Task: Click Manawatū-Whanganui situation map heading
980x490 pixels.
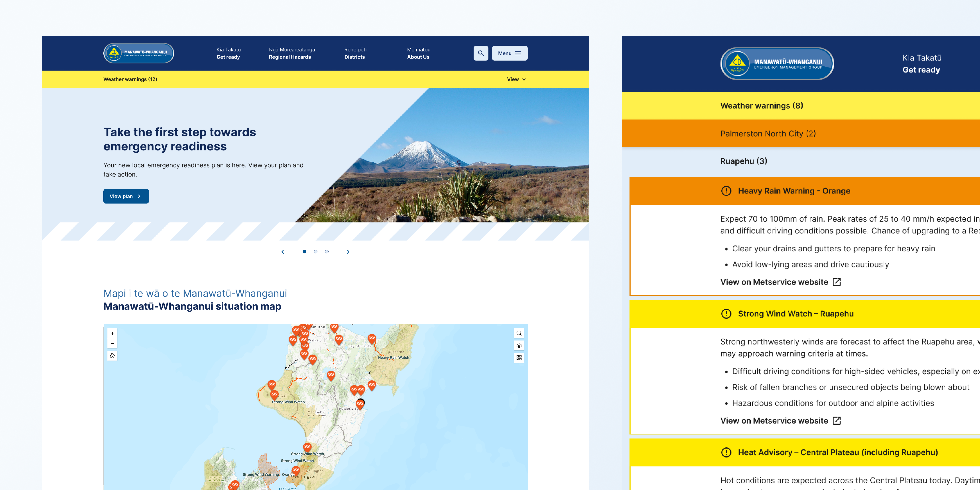Action: point(192,306)
